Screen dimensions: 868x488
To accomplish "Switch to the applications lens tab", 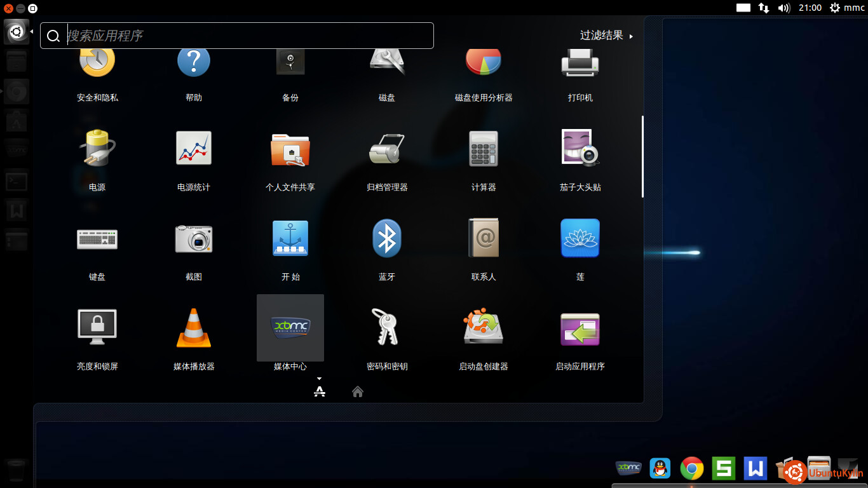I will [x=320, y=391].
